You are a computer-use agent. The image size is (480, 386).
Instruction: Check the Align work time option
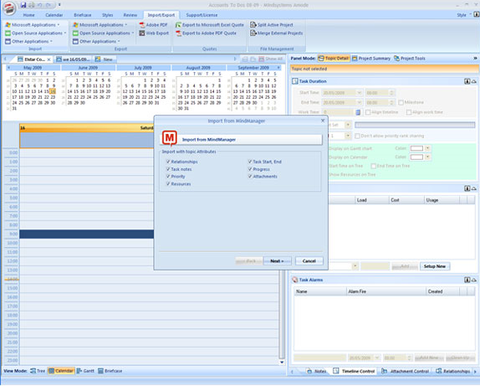point(409,112)
